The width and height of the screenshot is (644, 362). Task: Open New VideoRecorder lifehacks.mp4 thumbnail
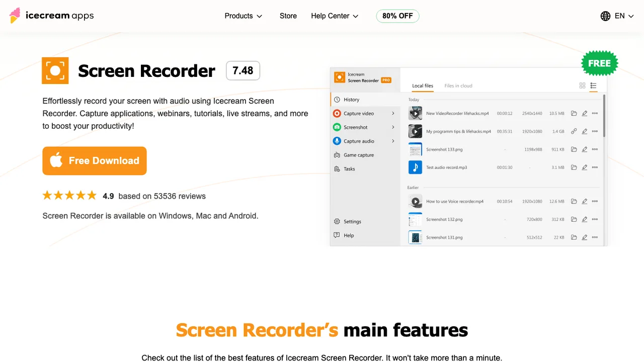415,114
